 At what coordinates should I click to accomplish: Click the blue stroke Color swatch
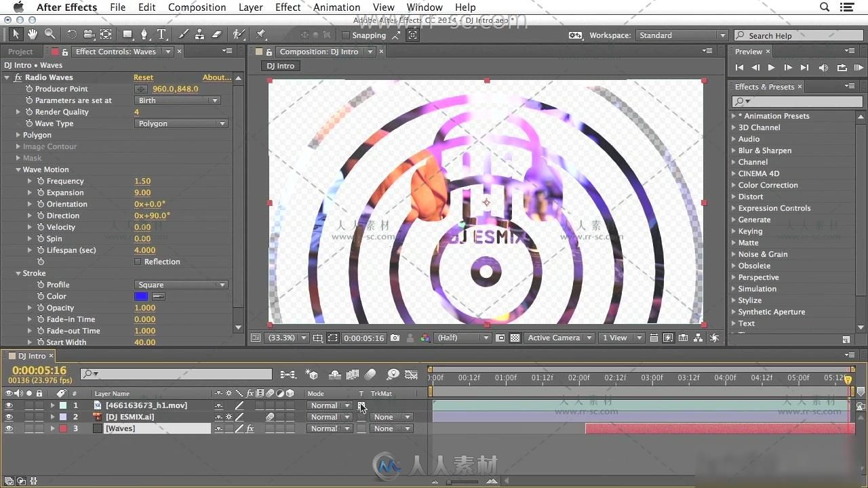(x=141, y=296)
